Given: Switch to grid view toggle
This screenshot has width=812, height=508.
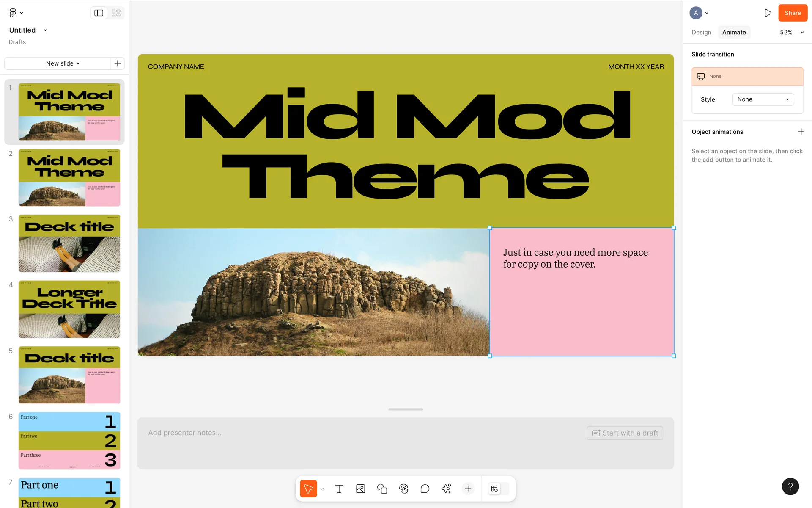Looking at the screenshot, I should [x=116, y=13].
